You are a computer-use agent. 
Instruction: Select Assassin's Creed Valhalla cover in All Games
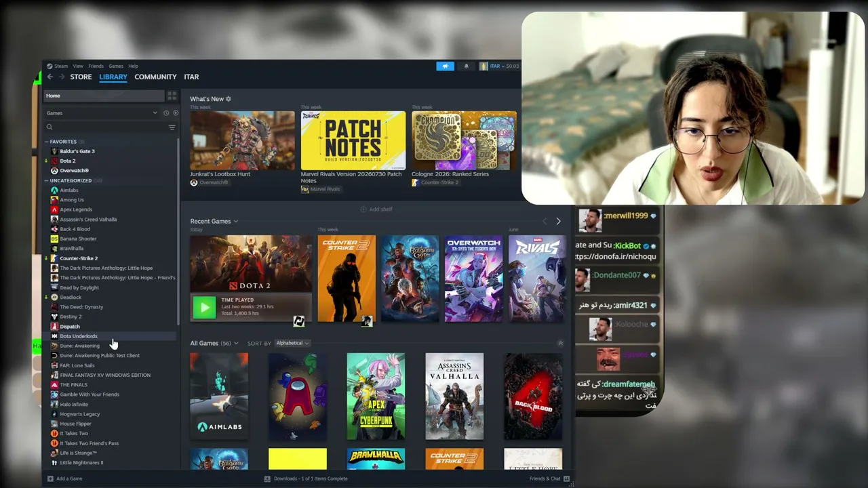(x=454, y=396)
